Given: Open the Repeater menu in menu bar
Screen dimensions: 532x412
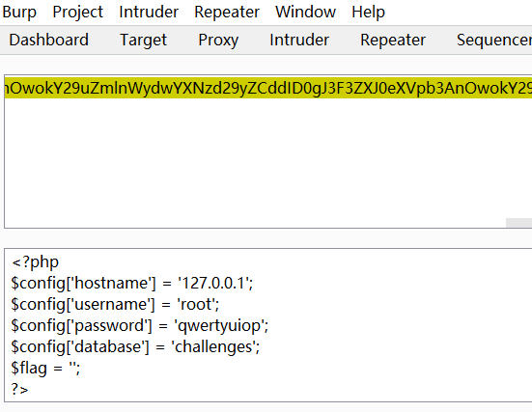Looking at the screenshot, I should pyautogui.click(x=227, y=13).
